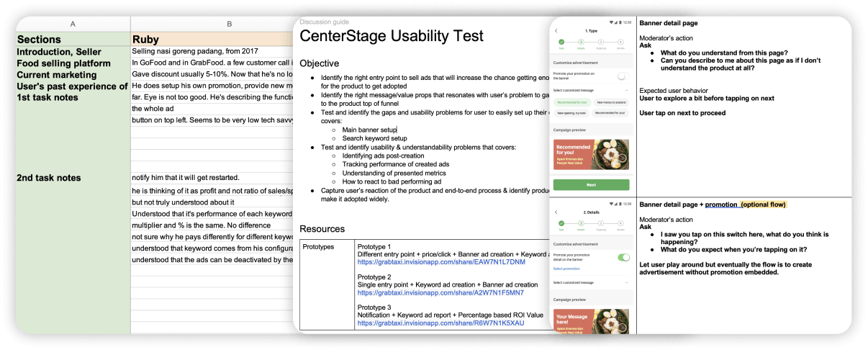Tap back arrow on '1. Type' screen
Image resolution: width=868 pixels, height=350 pixels.
(556, 31)
